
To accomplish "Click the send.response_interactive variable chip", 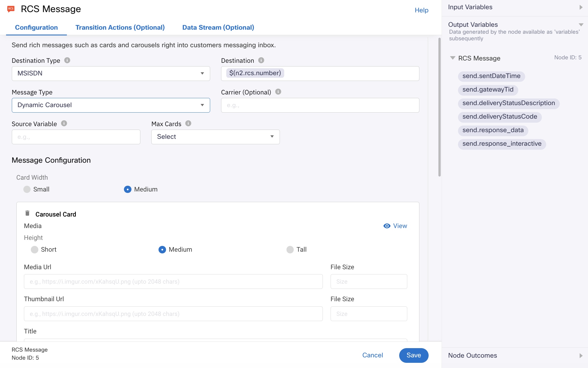I will pos(502,144).
